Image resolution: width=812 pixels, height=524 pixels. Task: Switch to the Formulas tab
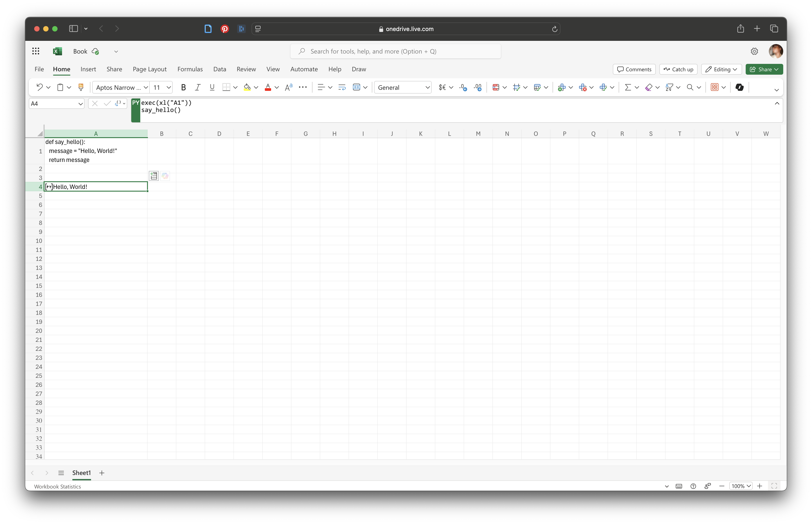(190, 69)
